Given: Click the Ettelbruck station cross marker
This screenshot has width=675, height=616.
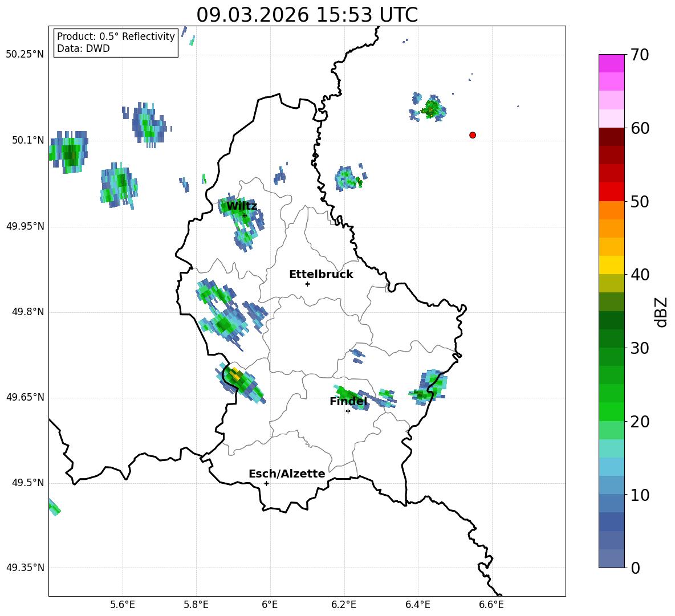Looking at the screenshot, I should click(x=307, y=284).
